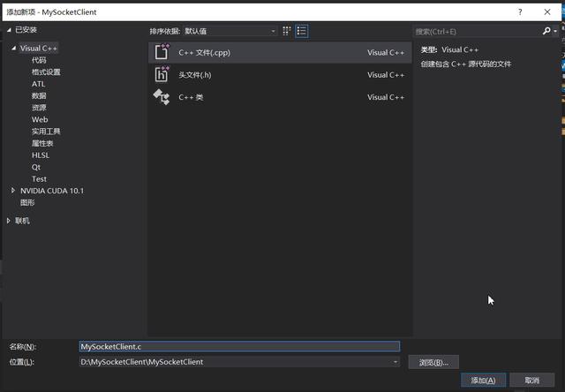The width and height of the screenshot is (565, 392).
Task: Select the 格式设置 category
Action: pyautogui.click(x=46, y=72)
